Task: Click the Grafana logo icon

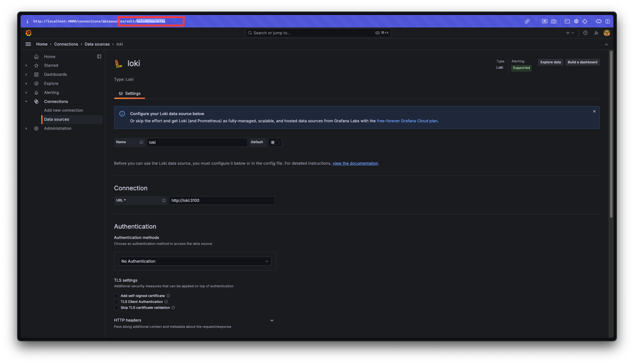Action: [28, 33]
